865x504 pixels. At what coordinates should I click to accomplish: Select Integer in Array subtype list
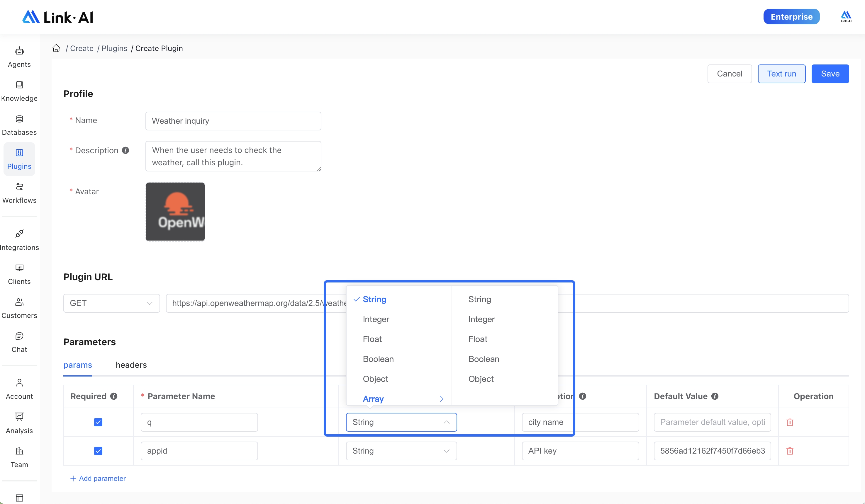tap(505, 319)
